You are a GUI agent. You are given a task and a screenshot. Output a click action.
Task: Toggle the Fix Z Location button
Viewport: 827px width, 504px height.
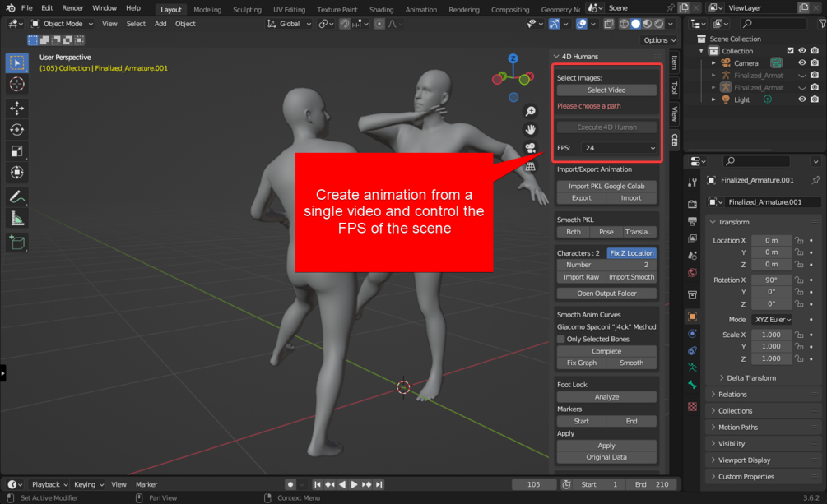631,253
